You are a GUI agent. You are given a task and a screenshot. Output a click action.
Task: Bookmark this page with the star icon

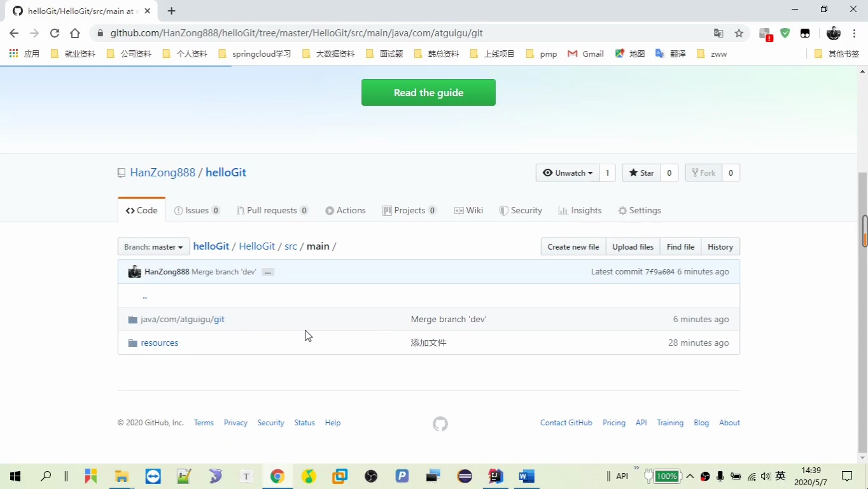[x=739, y=33]
